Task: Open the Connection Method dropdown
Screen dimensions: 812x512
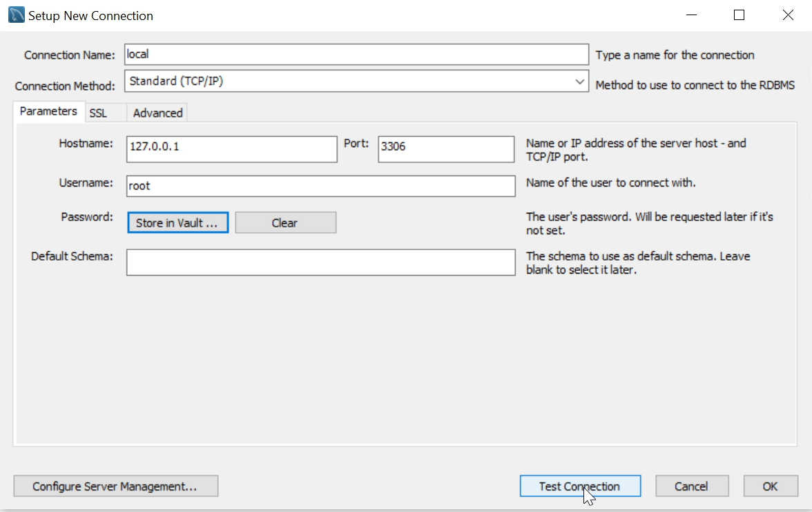Action: [356, 81]
